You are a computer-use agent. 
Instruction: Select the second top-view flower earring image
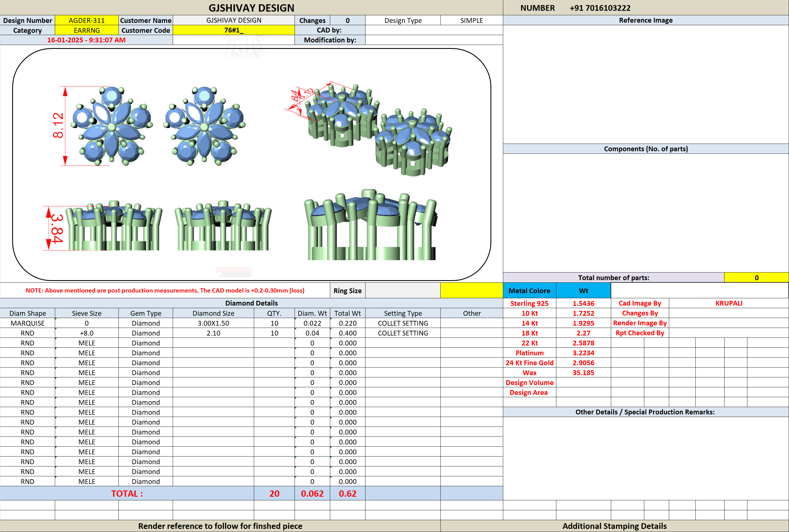point(204,126)
